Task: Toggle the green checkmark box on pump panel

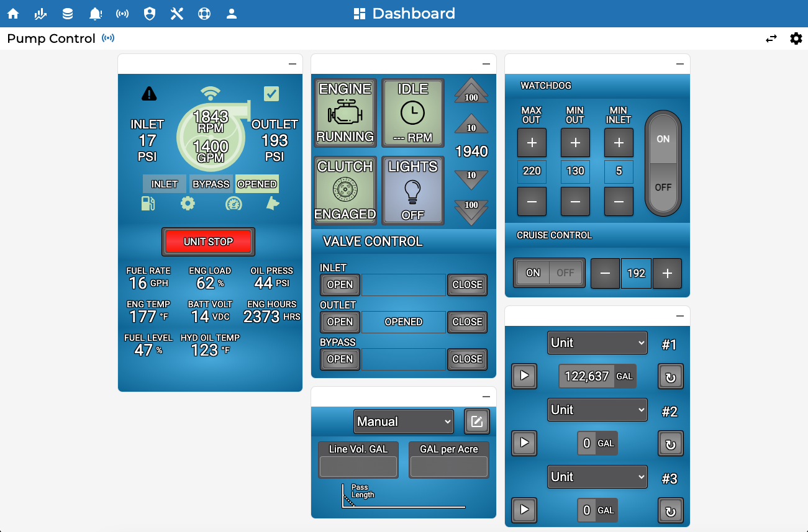Action: click(271, 94)
